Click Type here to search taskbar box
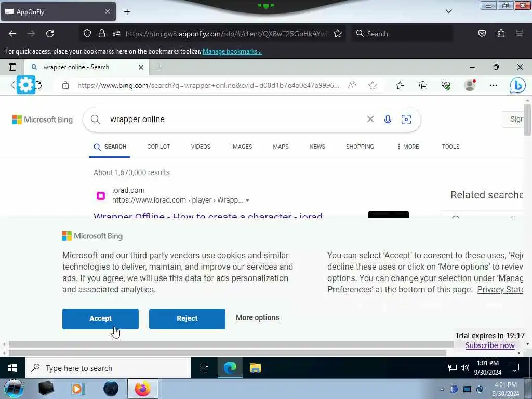This screenshot has width=532, height=399. tap(108, 368)
